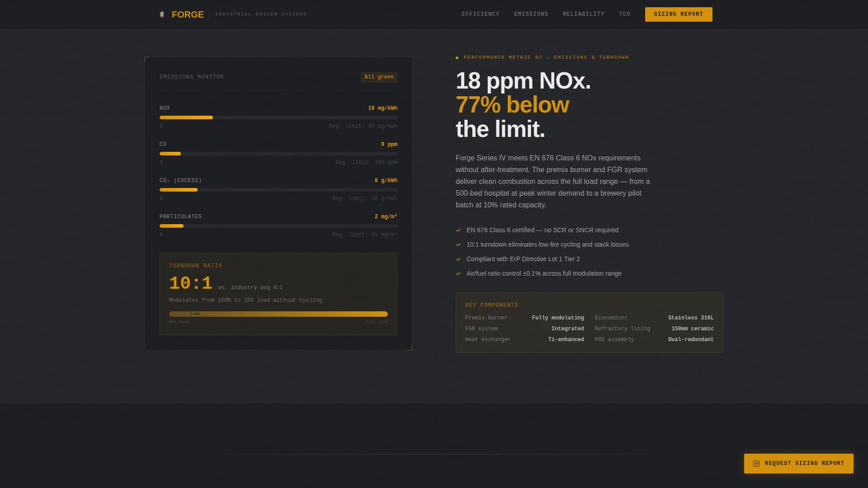Click the boiler logo icon beside FORGE
Image resolution: width=868 pixels, height=488 pixels.
coord(162,14)
